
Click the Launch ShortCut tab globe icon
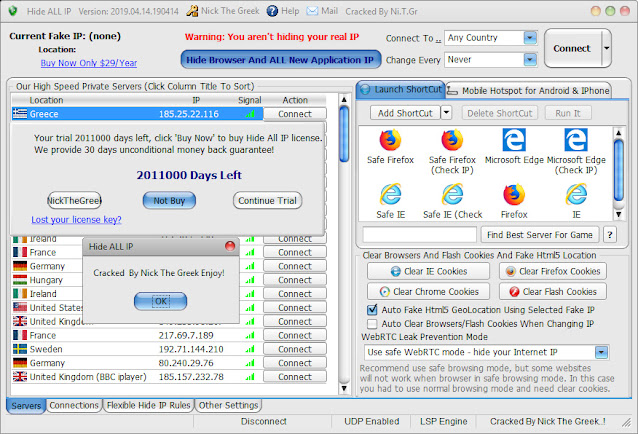point(365,89)
